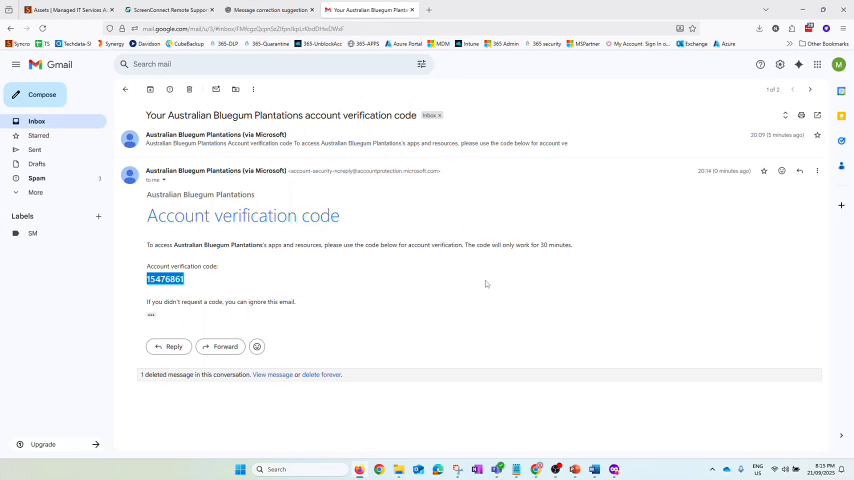854x480 pixels.
Task: Go to older conversation arrow
Action: coord(810,89)
